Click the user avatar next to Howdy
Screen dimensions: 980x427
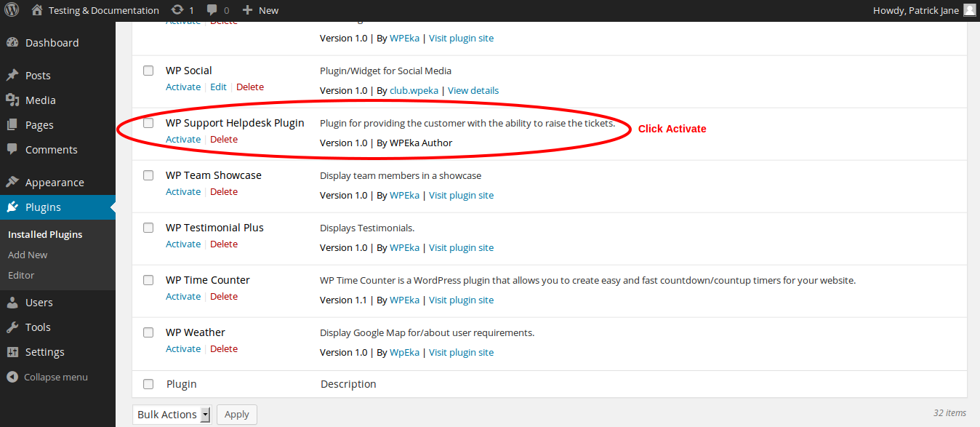pyautogui.click(x=969, y=10)
